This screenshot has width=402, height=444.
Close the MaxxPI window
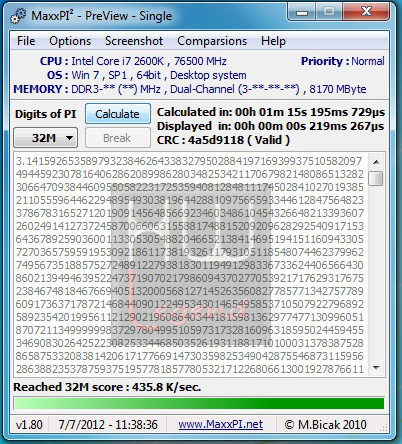click(x=366, y=12)
